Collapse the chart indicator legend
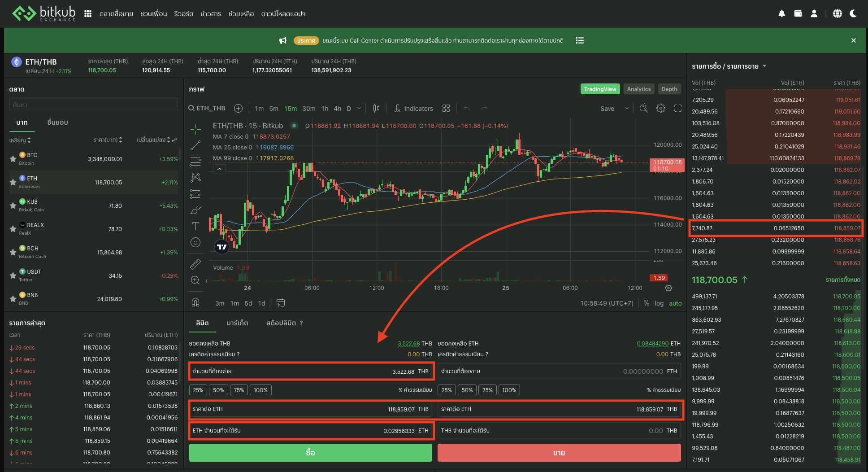The height and width of the screenshot is (472, 868). 219,169
